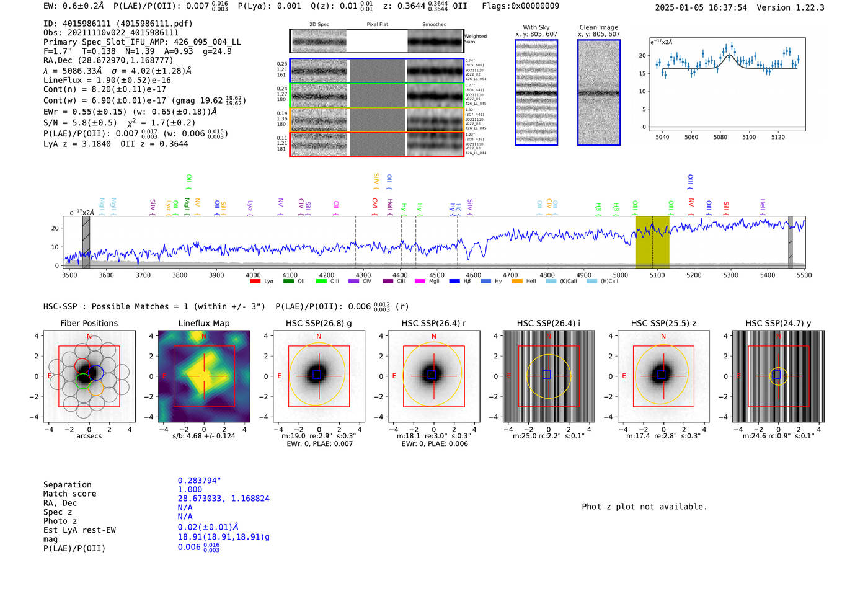This screenshot has height=591, width=868.
Task: Click the Primary Spec_Slot_IFU_AMP line
Action: click(x=143, y=42)
